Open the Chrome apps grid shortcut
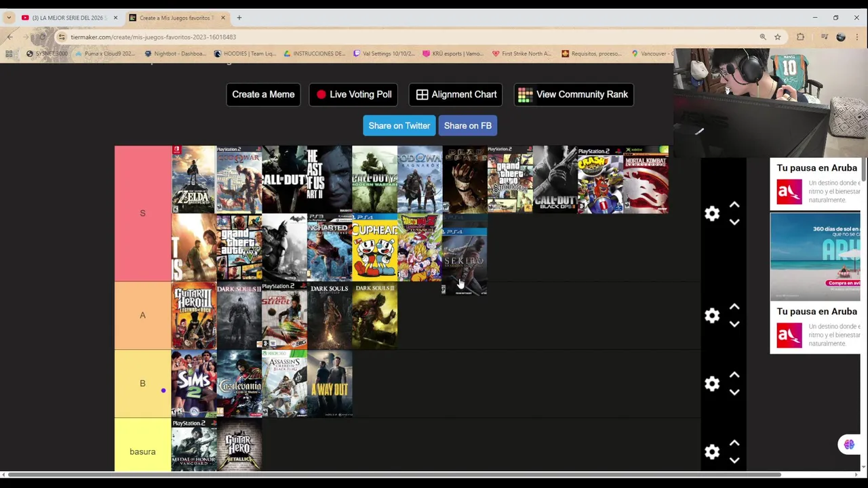Viewport: 868px width, 488px height. 9,54
